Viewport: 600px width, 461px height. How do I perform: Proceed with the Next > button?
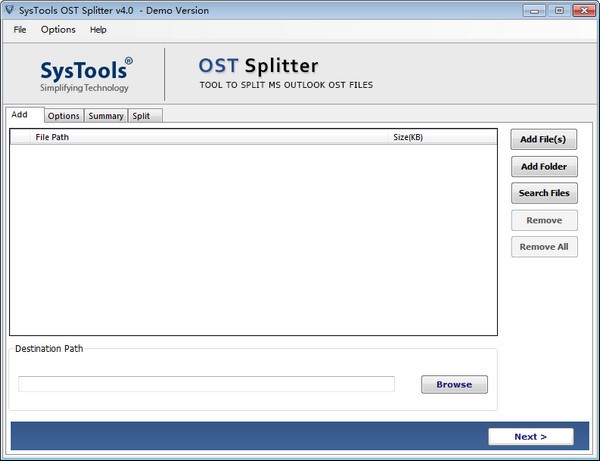click(531, 436)
